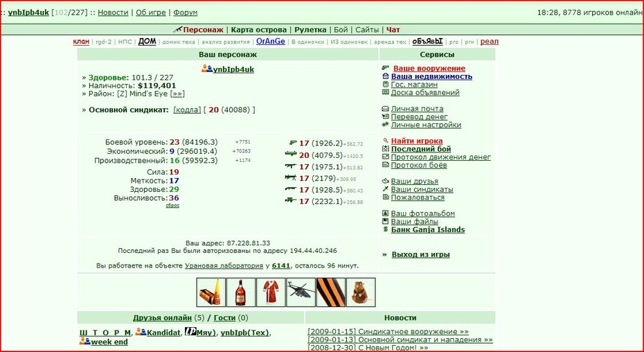Open Ваши файлы files page
Viewport: 644px width, 352px height.
pyautogui.click(x=414, y=222)
